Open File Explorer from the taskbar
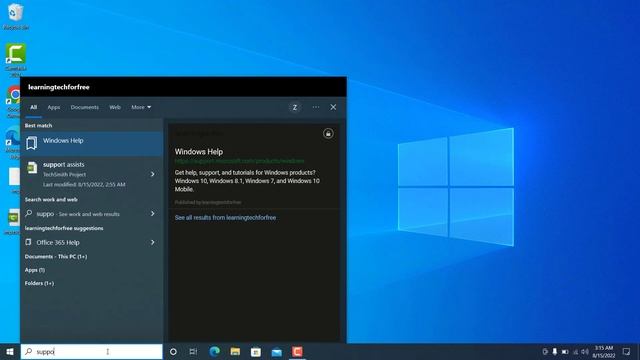 click(235, 351)
